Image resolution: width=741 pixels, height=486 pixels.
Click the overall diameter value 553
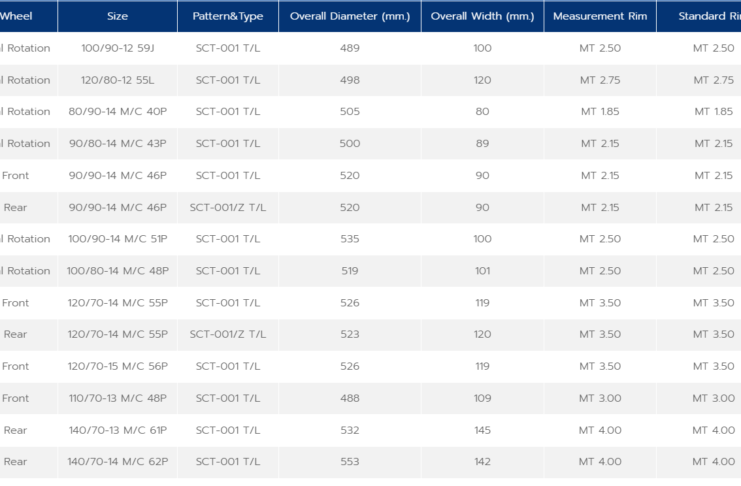point(349,462)
